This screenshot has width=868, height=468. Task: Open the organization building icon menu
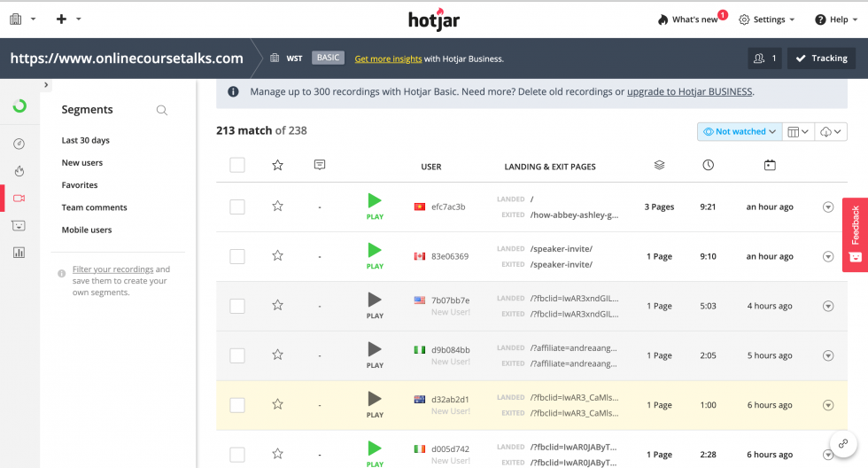[x=16, y=19]
